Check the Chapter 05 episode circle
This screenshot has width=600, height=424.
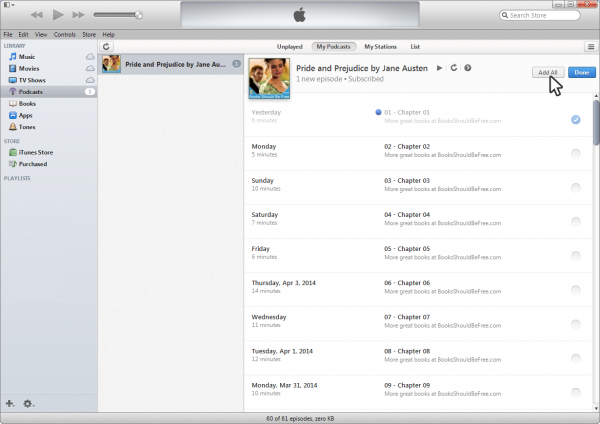tap(576, 256)
